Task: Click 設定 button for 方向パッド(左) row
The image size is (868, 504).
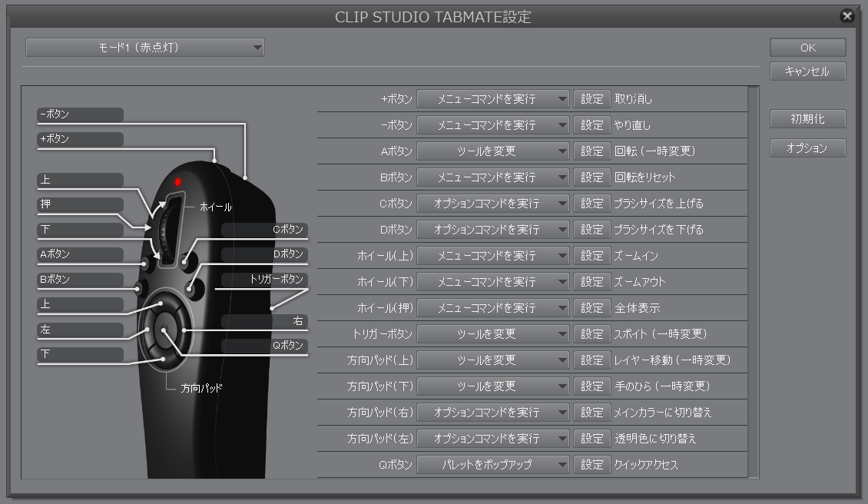Action: (x=591, y=439)
